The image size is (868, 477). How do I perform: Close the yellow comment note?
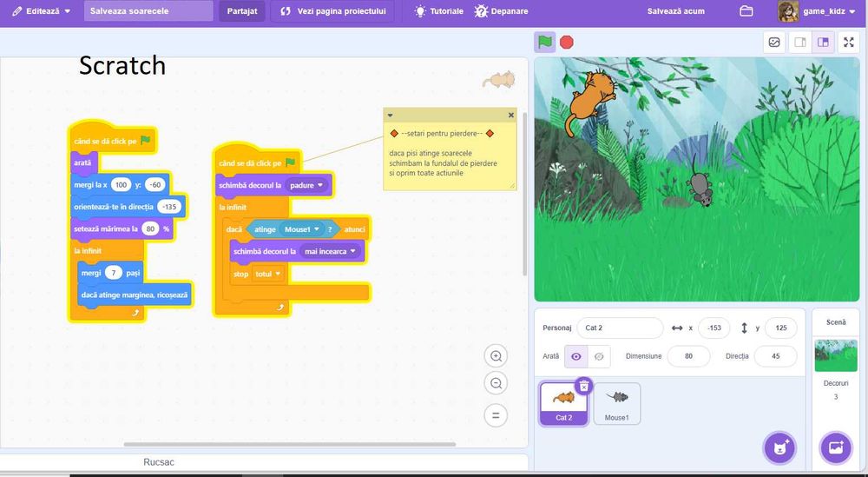(x=511, y=116)
